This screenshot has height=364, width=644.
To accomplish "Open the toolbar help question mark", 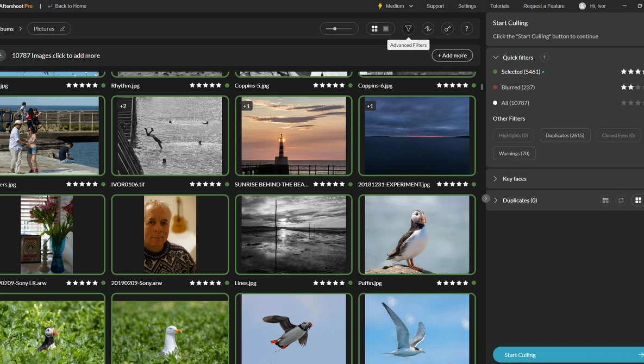I will point(467,29).
